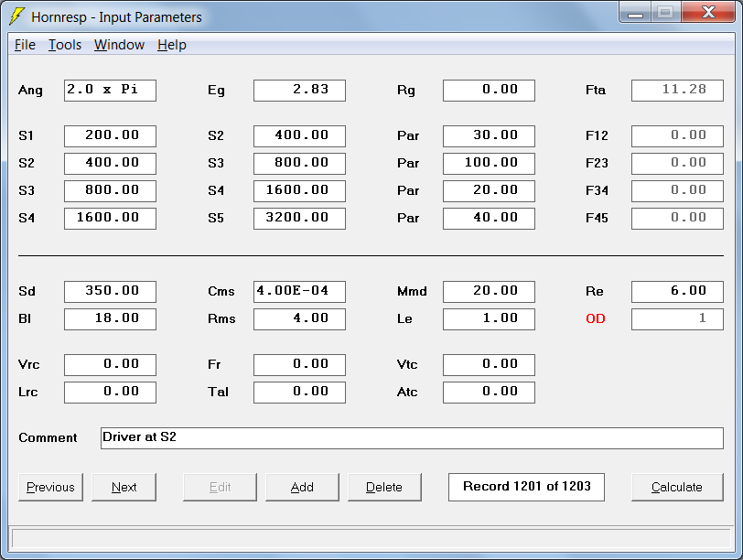Select the S4 field next to 20.00 Par
The height and width of the screenshot is (560, 743).
299,191
